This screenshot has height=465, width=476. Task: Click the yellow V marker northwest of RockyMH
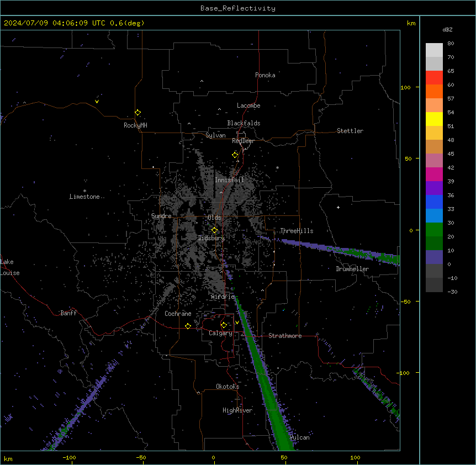[97, 102]
